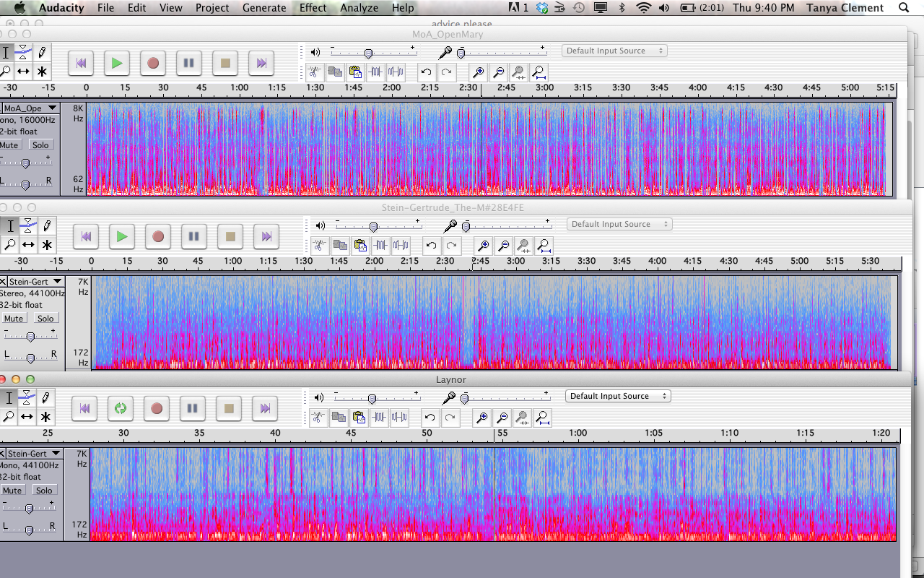Open the Analyze menu
This screenshot has height=578, width=924.
tap(359, 8)
